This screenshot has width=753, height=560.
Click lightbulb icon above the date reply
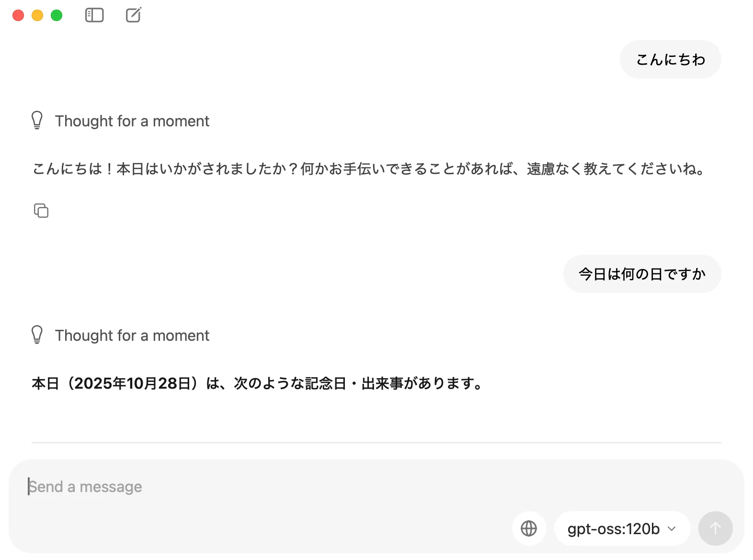(37, 335)
